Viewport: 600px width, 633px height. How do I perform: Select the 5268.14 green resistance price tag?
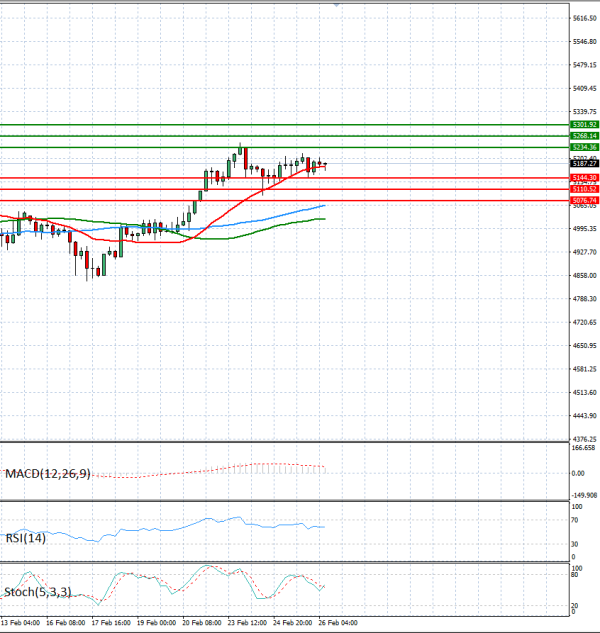pyautogui.click(x=585, y=135)
